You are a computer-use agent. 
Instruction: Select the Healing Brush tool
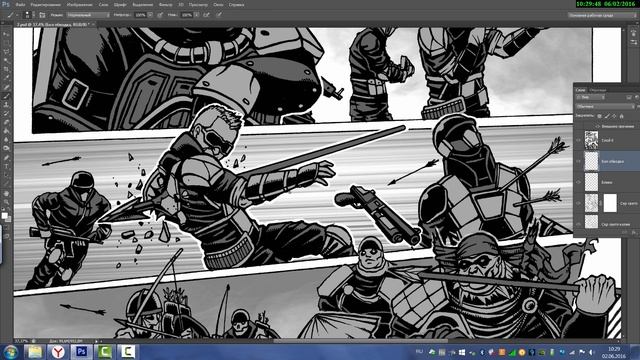pyautogui.click(x=7, y=87)
